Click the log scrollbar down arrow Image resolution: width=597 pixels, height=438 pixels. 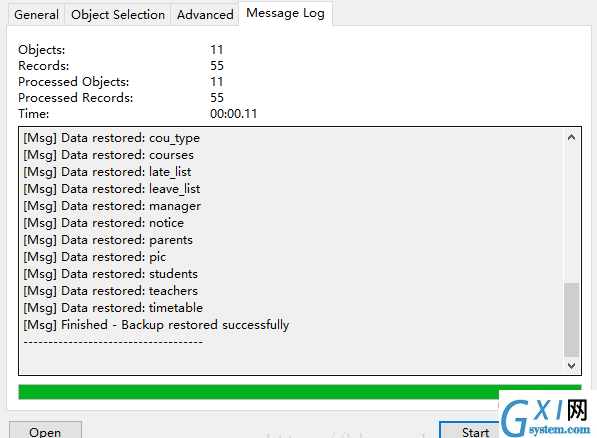[x=571, y=366]
